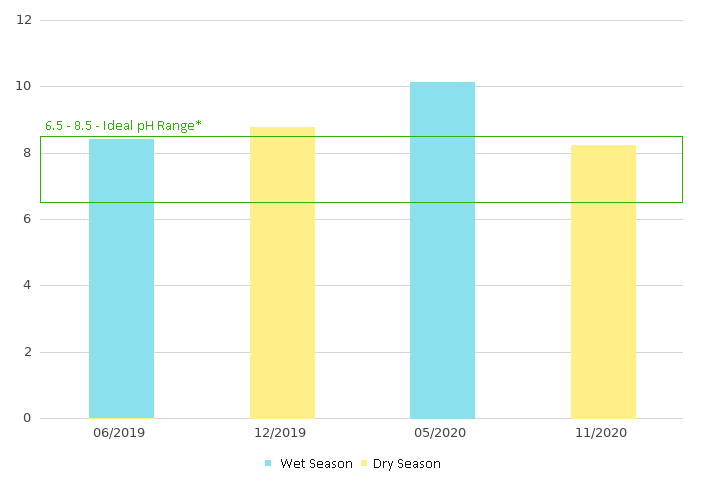Click the y-axis value 4
Screen dimensions: 702x498
point(27,285)
